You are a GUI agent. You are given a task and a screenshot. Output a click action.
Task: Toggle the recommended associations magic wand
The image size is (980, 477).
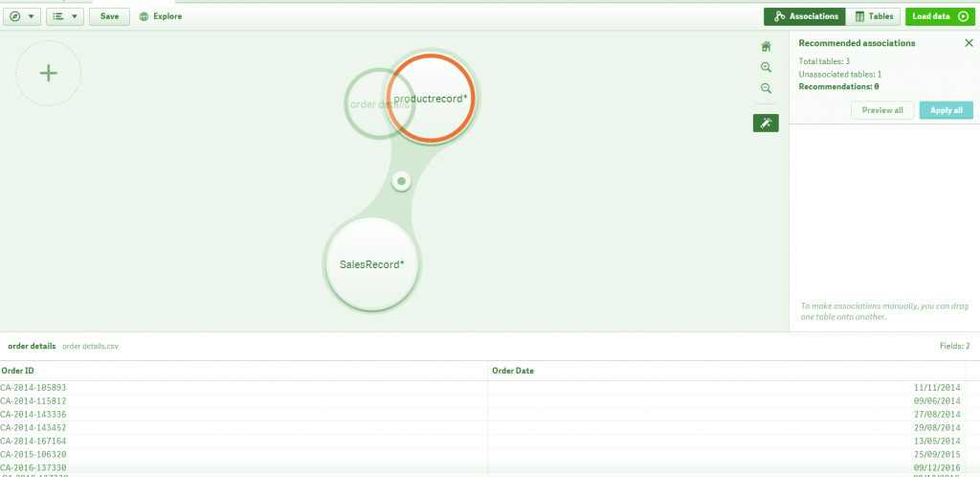(x=766, y=124)
